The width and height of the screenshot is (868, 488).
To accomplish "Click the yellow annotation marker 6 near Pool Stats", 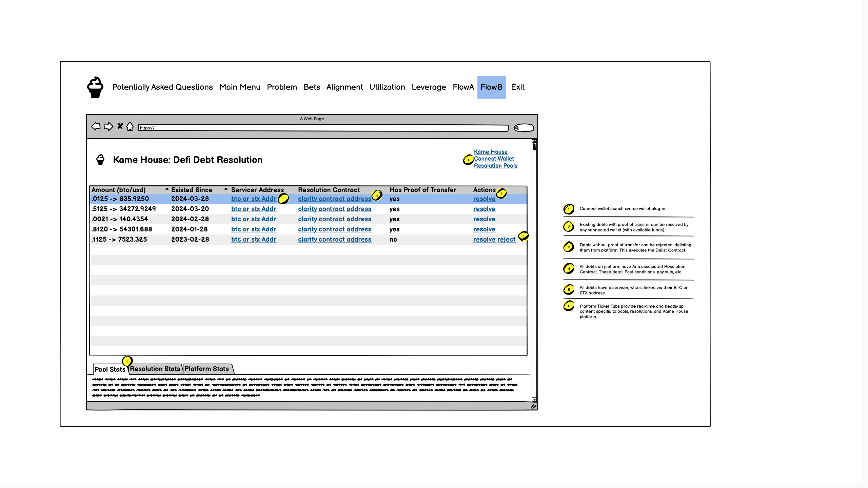I will point(127,361).
